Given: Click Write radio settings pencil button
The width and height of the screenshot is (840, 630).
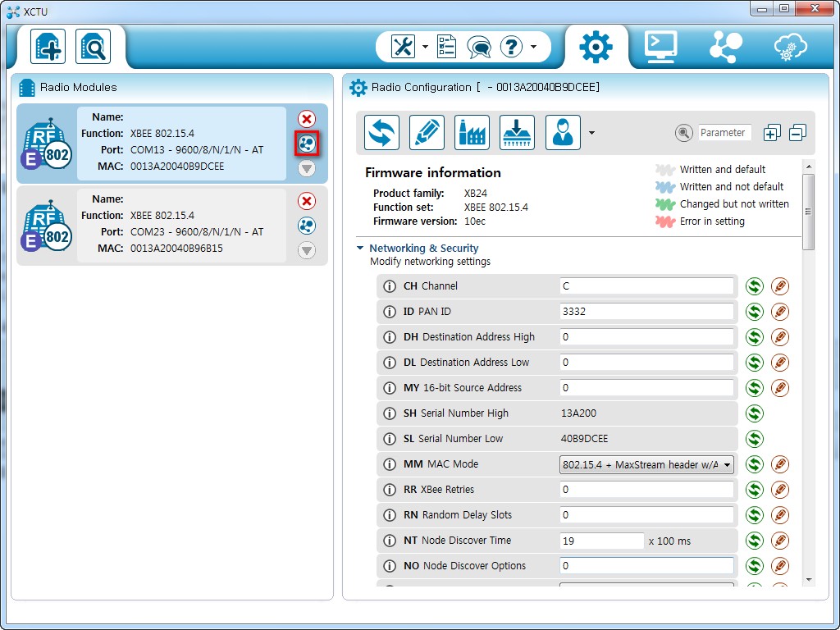Looking at the screenshot, I should (x=427, y=133).
